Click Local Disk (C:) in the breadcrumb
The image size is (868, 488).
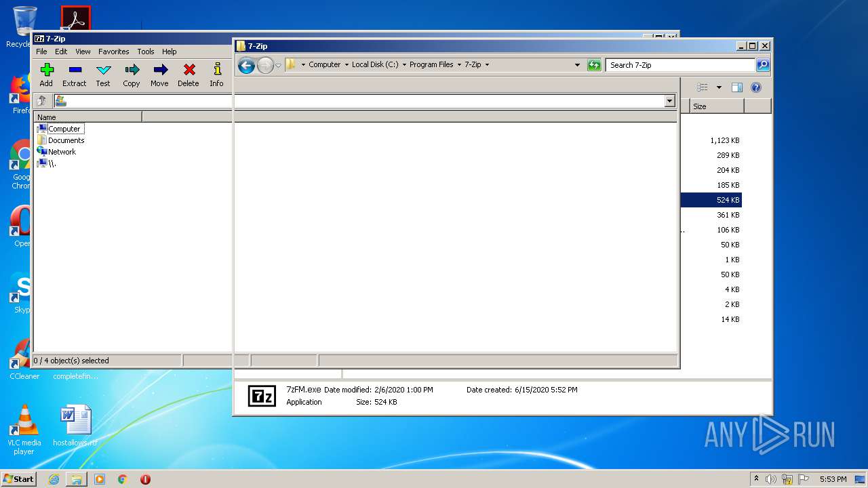[x=375, y=65]
